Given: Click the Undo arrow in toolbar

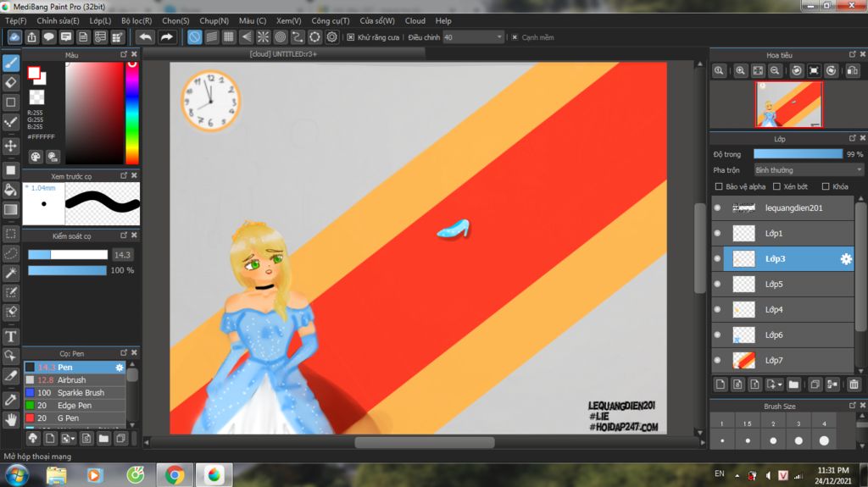Looking at the screenshot, I should pyautogui.click(x=145, y=37).
